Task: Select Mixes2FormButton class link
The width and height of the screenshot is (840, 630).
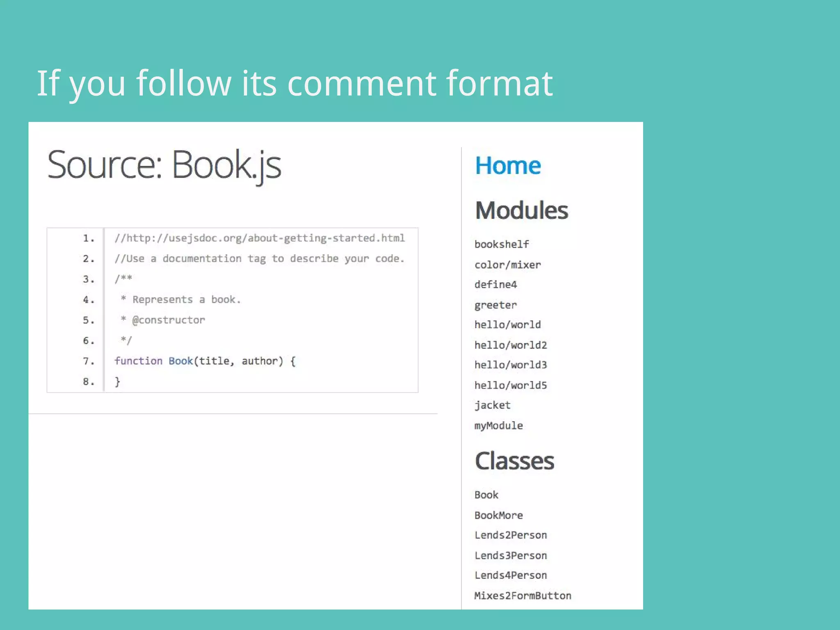Action: pyautogui.click(x=523, y=596)
